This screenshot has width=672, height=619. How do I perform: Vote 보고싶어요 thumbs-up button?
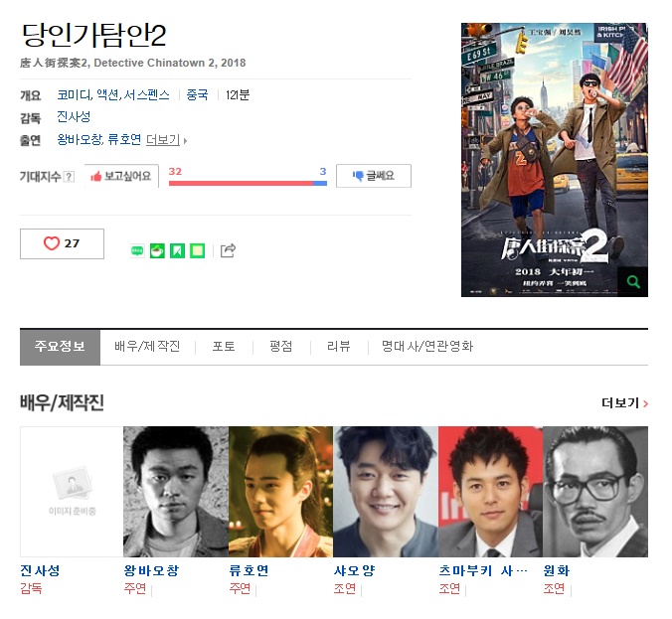[x=121, y=176]
